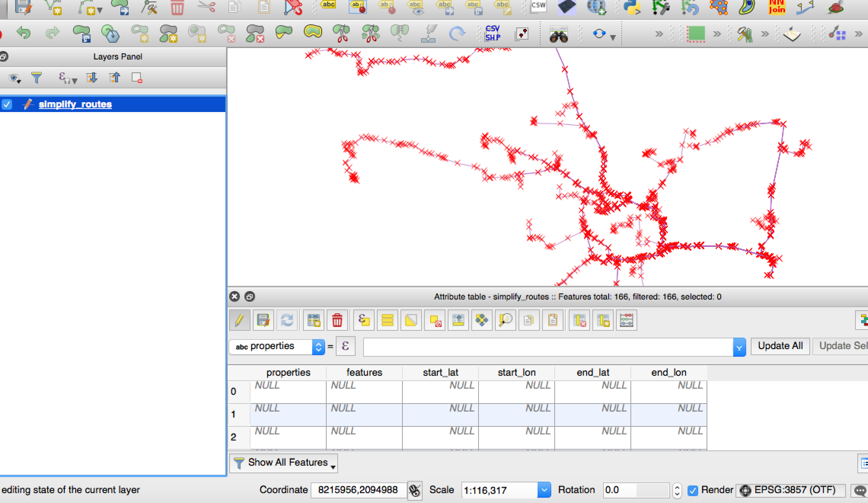Collapse all layers in Layers Panel
This screenshot has height=503, width=868.
click(x=114, y=78)
